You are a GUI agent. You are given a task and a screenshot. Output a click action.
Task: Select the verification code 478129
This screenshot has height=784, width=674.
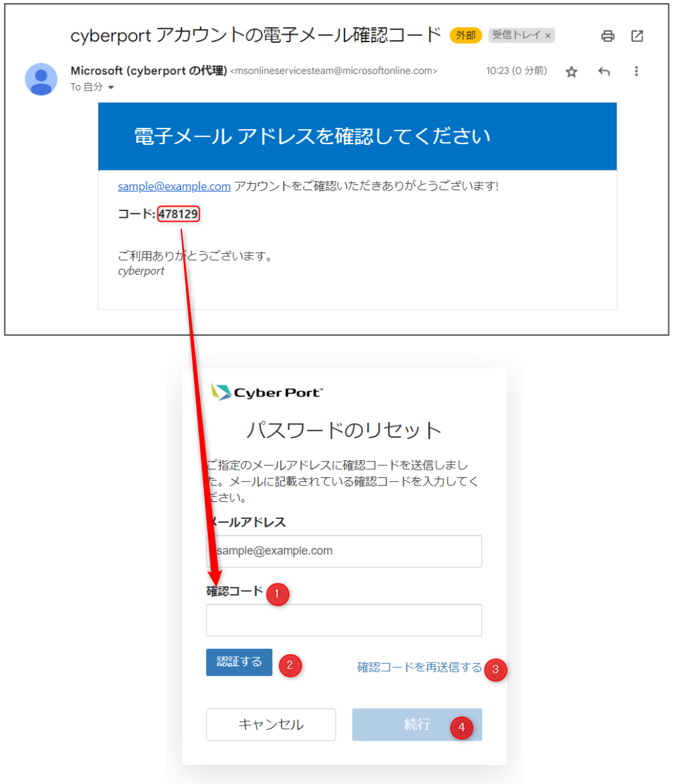178,214
